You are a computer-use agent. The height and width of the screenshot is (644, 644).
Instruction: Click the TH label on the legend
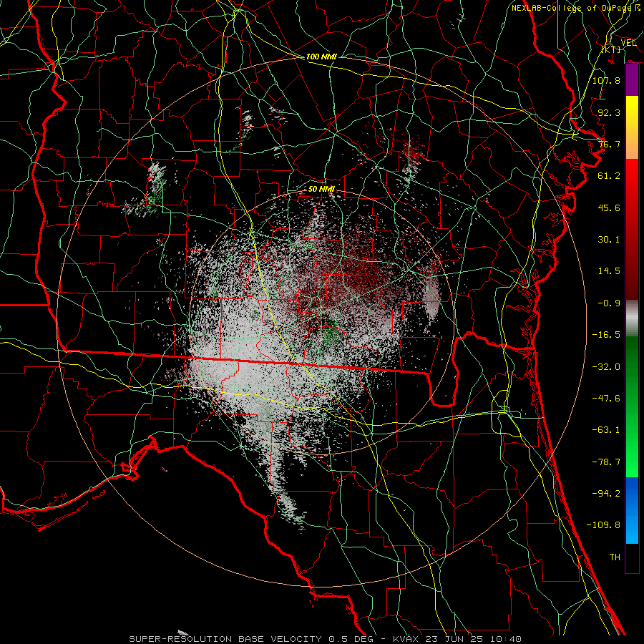(615, 557)
